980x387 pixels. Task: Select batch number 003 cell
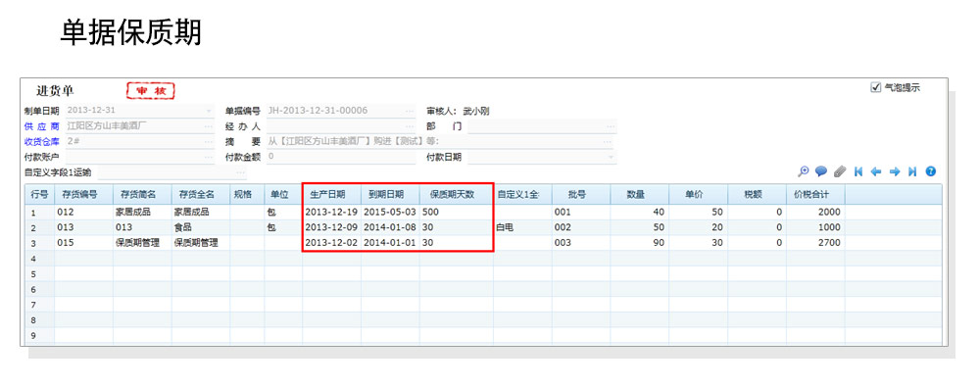[580, 243]
